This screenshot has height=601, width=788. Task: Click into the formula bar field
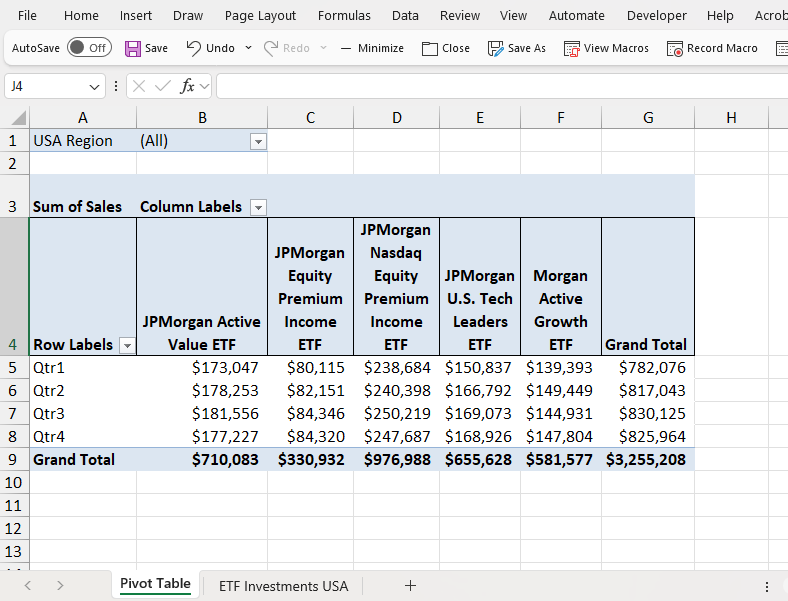pyautogui.click(x=500, y=87)
